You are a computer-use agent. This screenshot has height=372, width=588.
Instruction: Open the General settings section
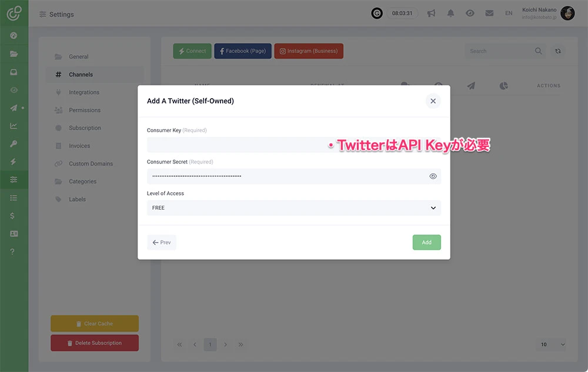[x=95, y=56]
